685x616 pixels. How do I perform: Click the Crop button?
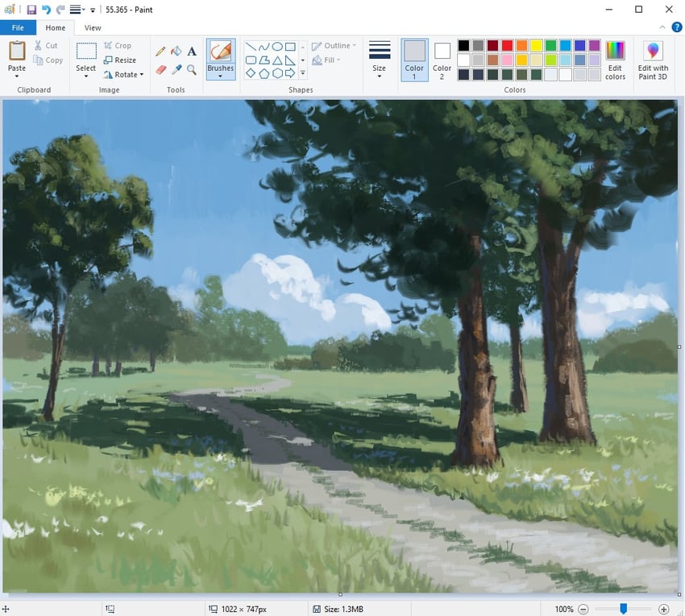point(118,45)
